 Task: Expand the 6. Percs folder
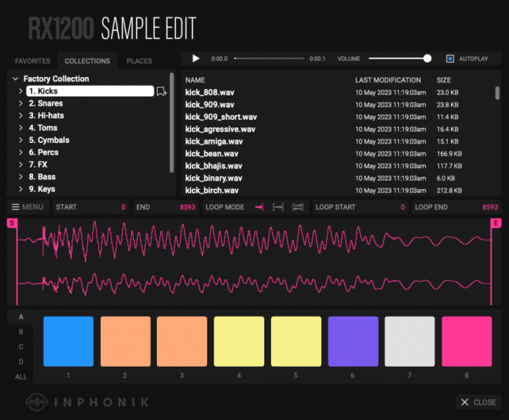(x=21, y=152)
